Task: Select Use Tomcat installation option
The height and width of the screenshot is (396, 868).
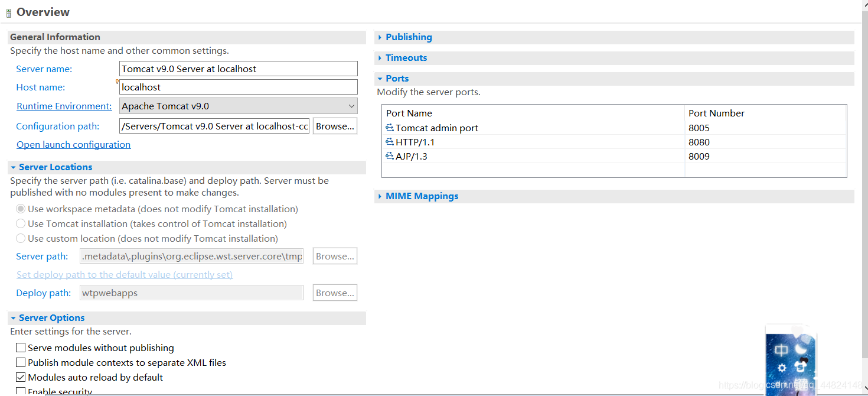Action: point(21,223)
